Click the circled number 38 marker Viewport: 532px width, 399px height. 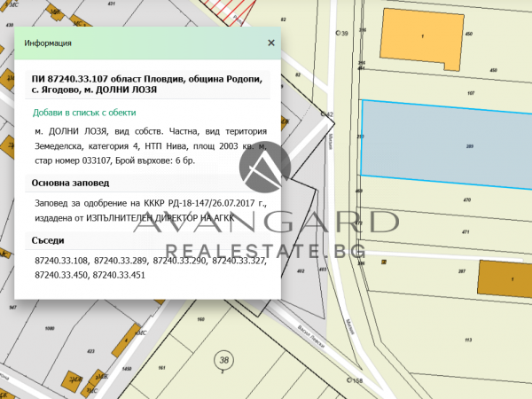click(x=224, y=359)
